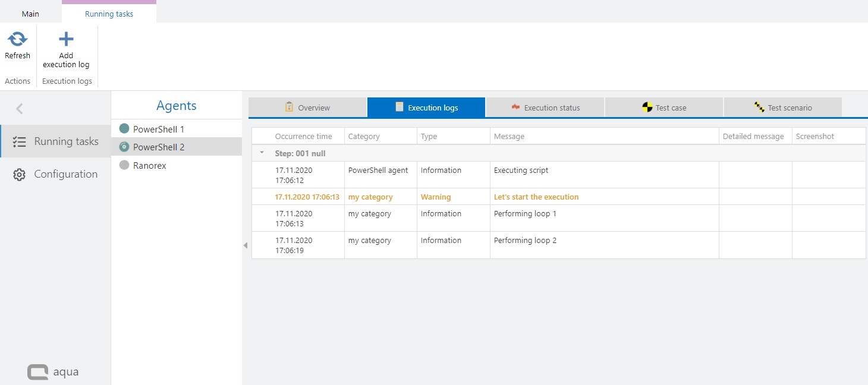
Task: Open the Overview tab
Action: tap(307, 108)
